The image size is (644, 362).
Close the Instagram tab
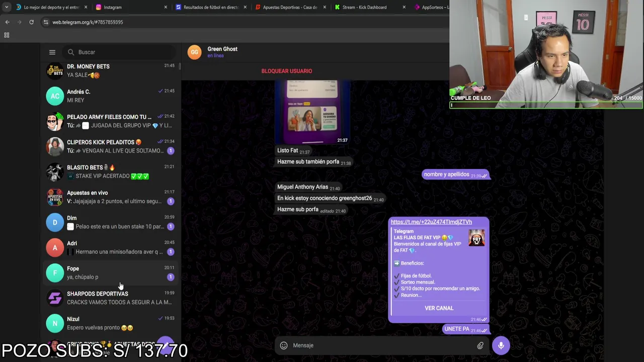166,7
